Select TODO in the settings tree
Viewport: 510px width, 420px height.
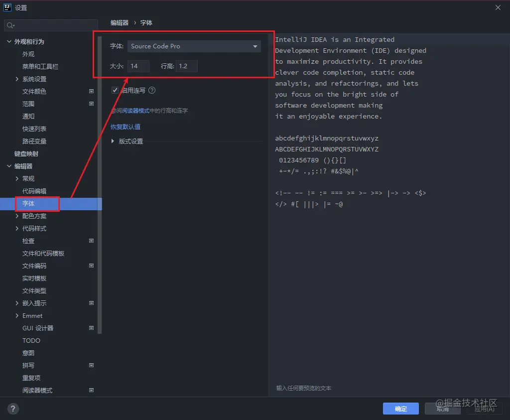click(x=31, y=340)
